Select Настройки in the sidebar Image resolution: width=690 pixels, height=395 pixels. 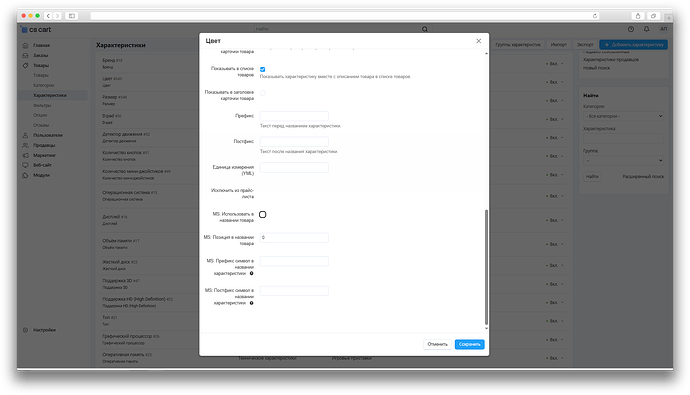44,330
